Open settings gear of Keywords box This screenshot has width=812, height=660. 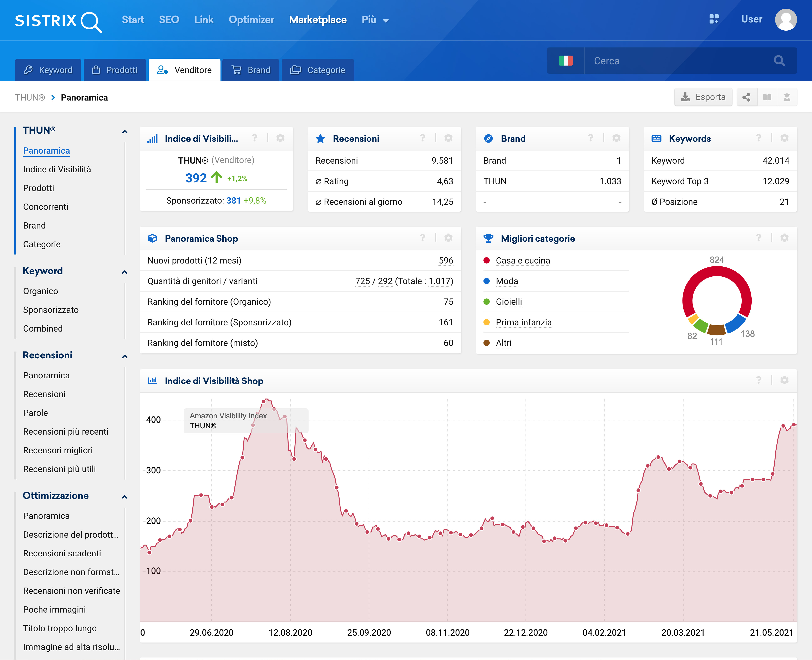tap(784, 138)
